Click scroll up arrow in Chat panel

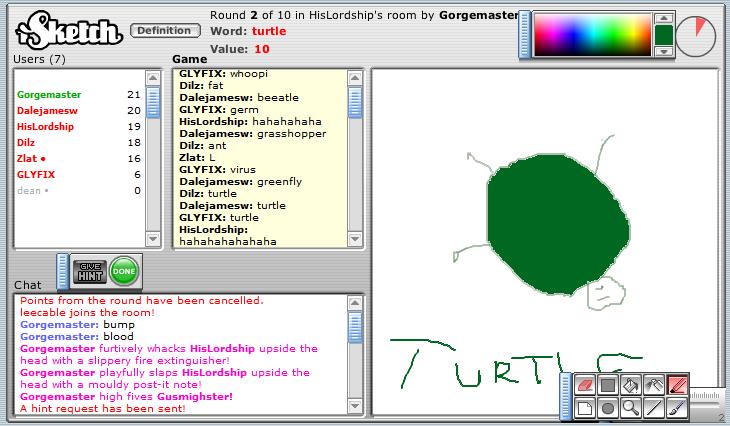354,303
